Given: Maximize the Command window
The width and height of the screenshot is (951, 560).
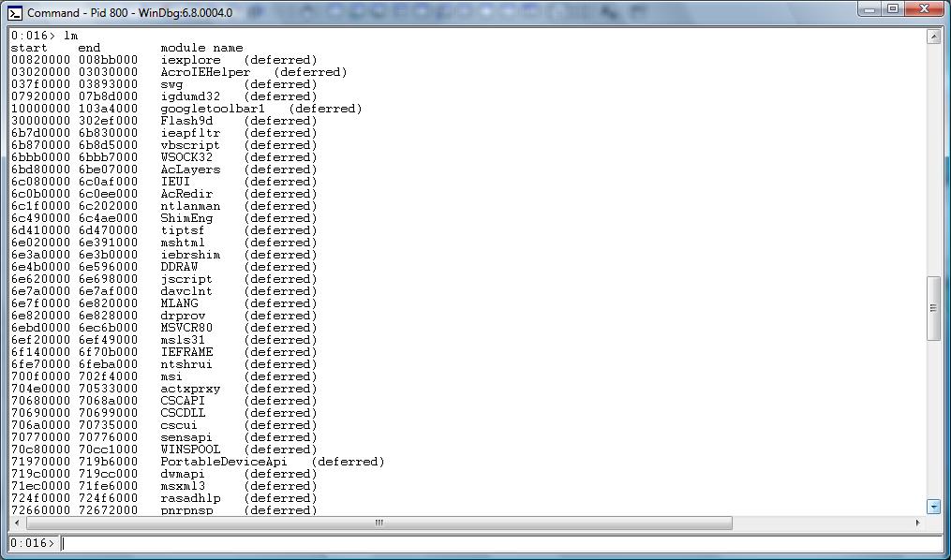Looking at the screenshot, I should coord(893,9).
